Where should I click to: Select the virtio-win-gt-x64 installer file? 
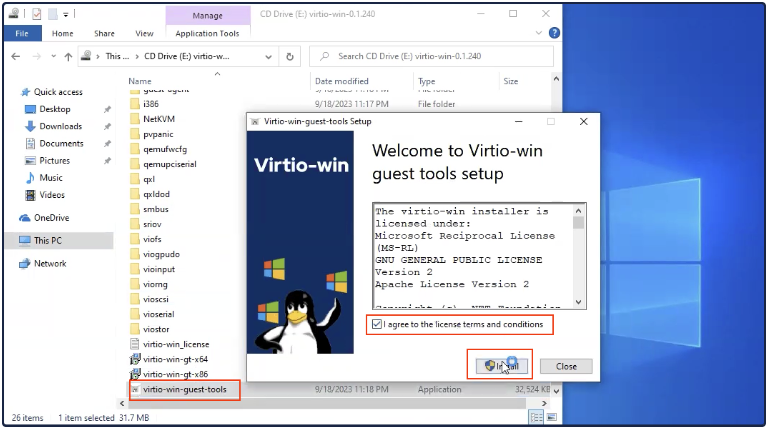coord(175,359)
